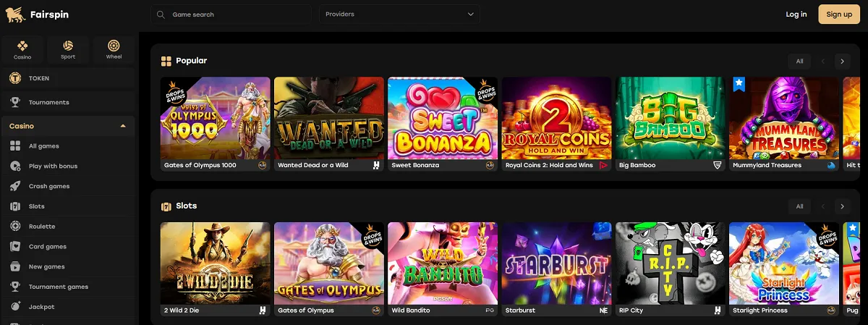Image resolution: width=868 pixels, height=325 pixels.
Task: Click the search magnifier icon
Action: (161, 14)
